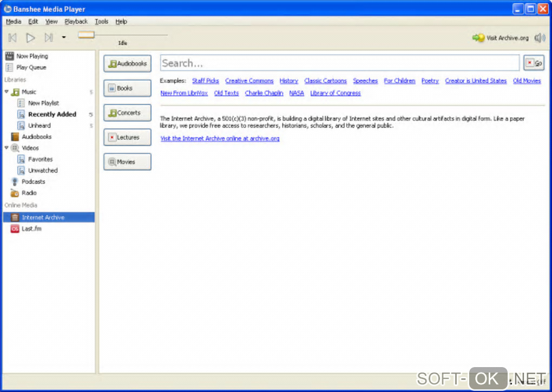Viewport: 552px width, 392px height.
Task: Select the Now Playing icon in the sidebar
Action: (x=10, y=56)
